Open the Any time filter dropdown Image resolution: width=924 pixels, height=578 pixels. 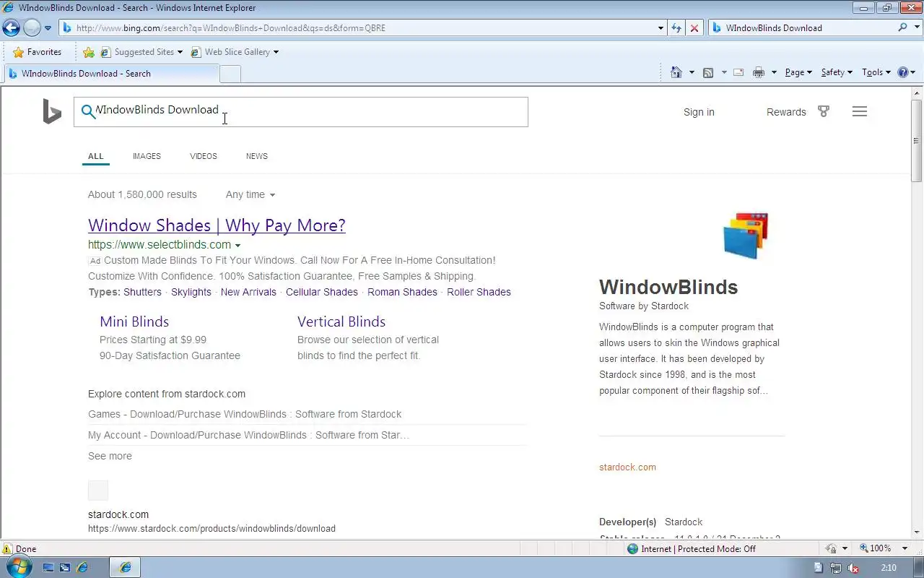tap(250, 194)
